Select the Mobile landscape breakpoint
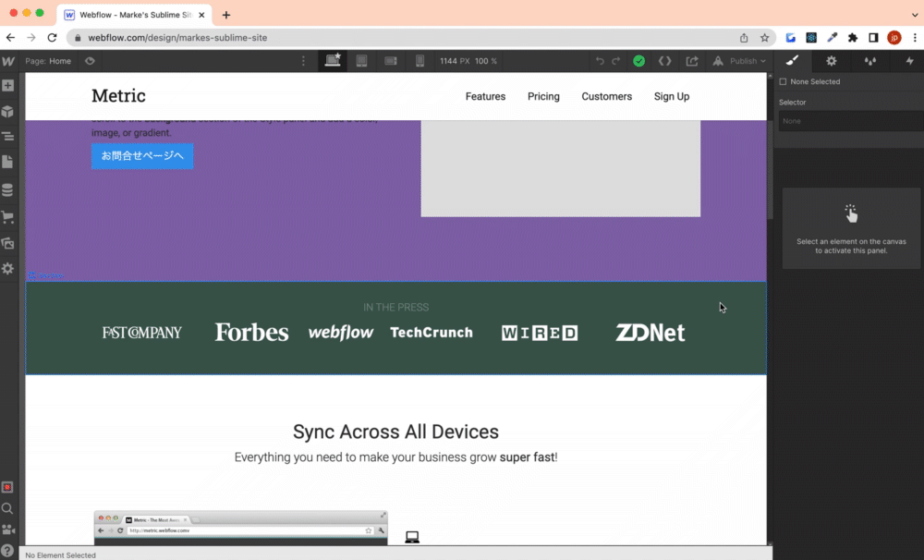Image resolution: width=924 pixels, height=560 pixels. 391,61
